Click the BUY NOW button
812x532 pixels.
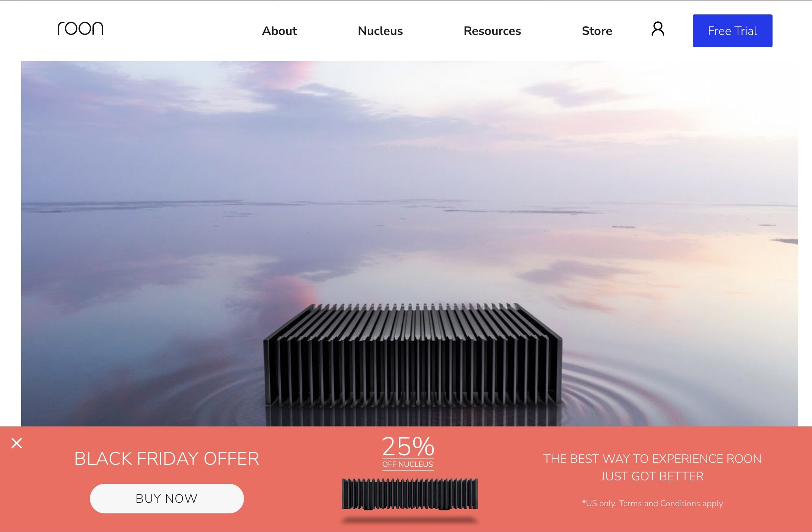click(167, 498)
